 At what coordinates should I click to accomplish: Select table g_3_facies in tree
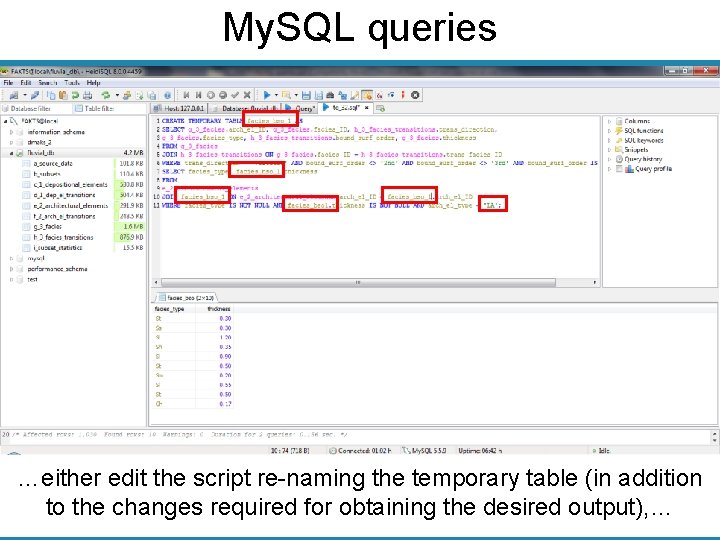47,227
